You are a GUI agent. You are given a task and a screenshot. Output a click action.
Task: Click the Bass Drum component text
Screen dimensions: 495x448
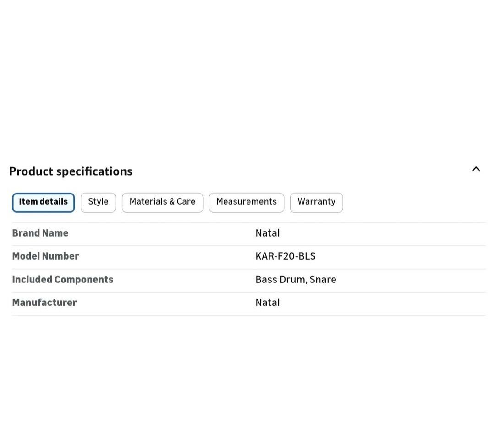(280, 280)
